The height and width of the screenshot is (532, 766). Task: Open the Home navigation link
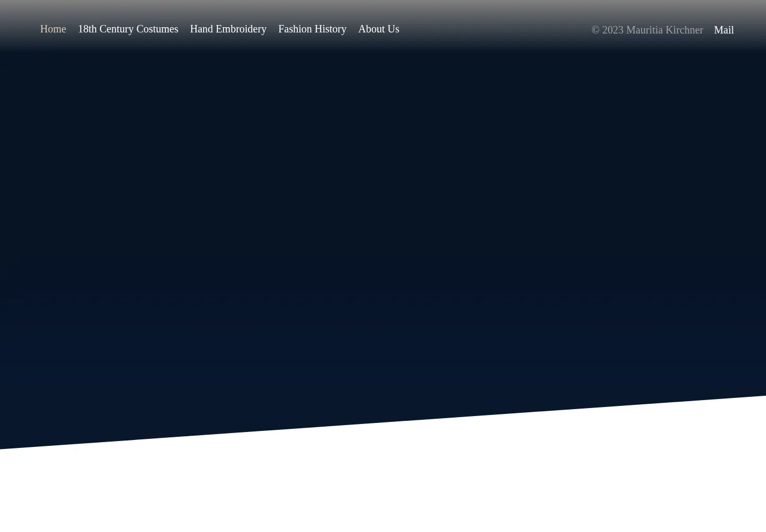[x=53, y=29]
